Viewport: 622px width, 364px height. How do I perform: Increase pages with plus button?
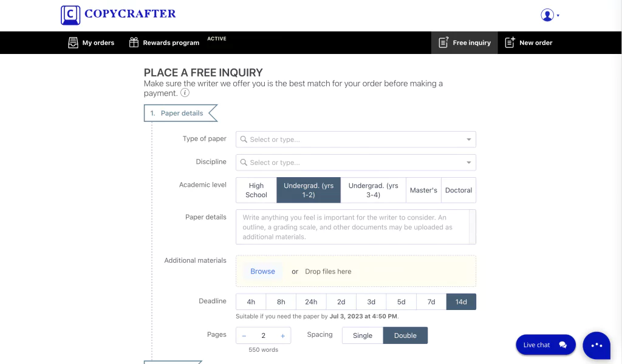click(x=283, y=336)
